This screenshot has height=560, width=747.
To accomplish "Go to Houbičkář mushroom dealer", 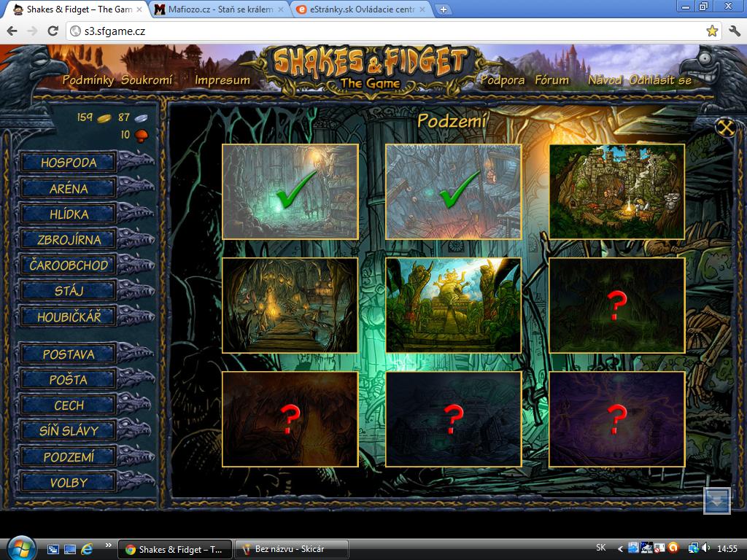I will [x=68, y=316].
